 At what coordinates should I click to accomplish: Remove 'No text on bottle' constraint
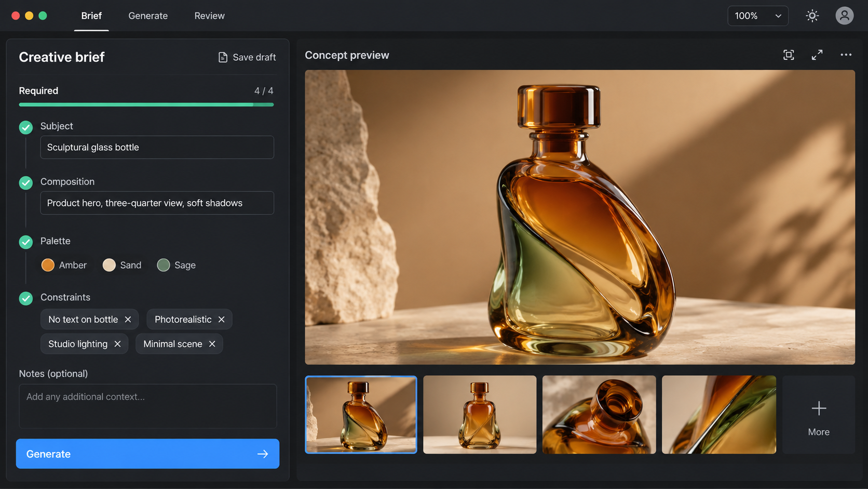(128, 320)
